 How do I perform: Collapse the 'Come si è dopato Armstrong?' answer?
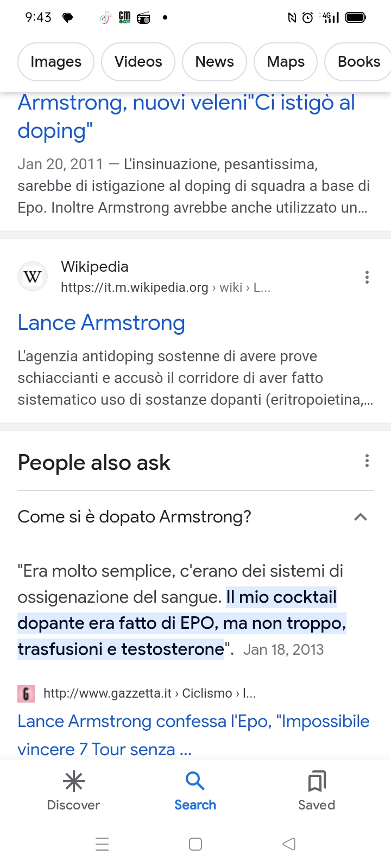pyautogui.click(x=195, y=517)
